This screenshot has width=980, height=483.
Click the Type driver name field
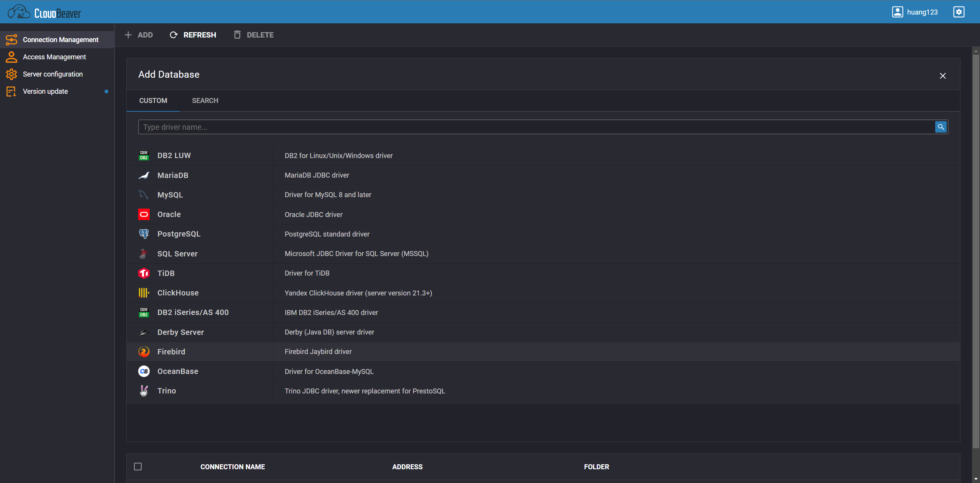(536, 127)
